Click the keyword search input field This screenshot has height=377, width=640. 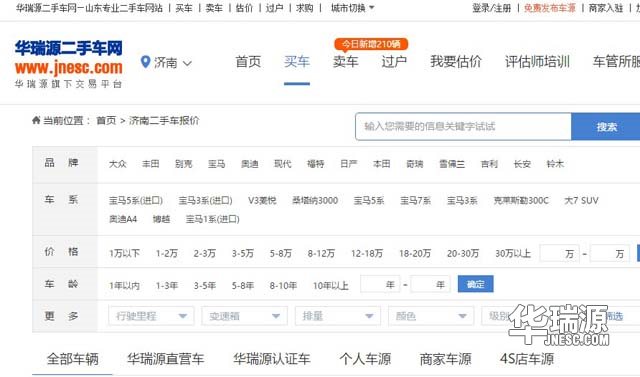click(463, 126)
